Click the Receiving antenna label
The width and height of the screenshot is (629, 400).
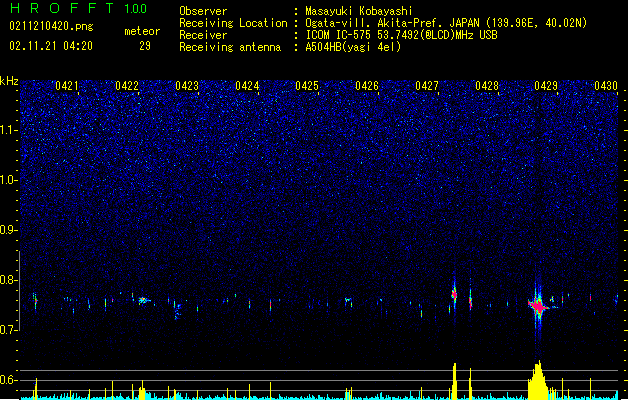230,47
